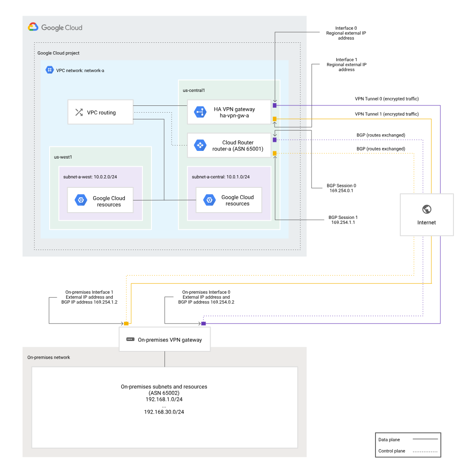Click the 'Interface 1 Regional external IP address' label
This screenshot has height=473, width=476.
click(x=346, y=64)
